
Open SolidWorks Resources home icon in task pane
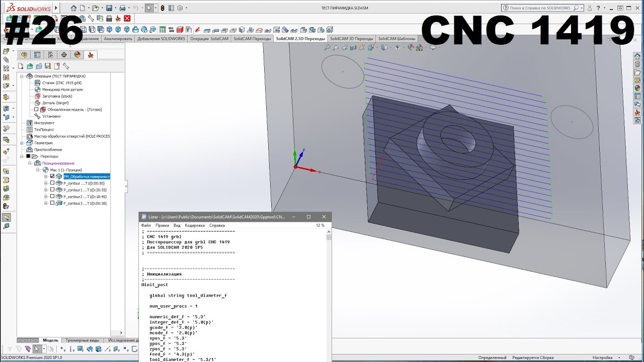637,56
